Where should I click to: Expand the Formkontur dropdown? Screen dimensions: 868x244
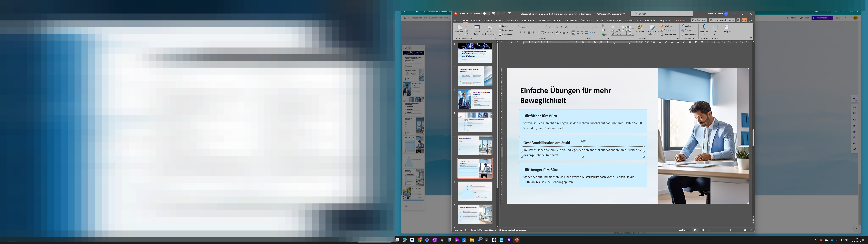668,30
